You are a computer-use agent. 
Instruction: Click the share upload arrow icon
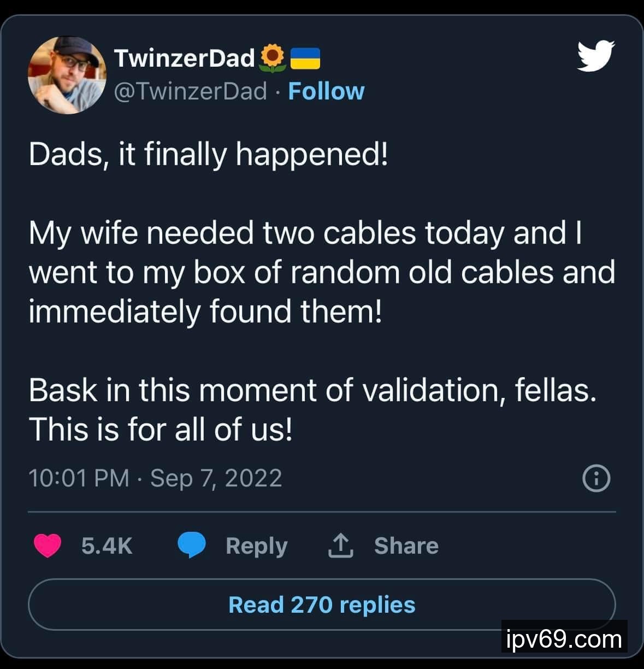click(340, 545)
